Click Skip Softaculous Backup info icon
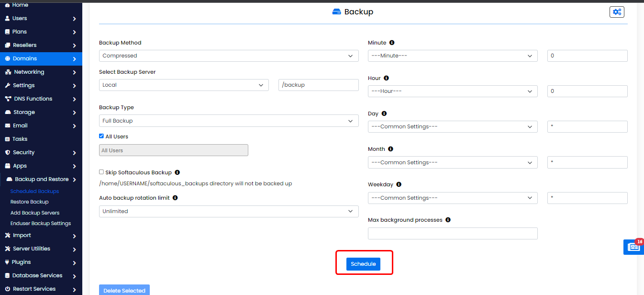Image resolution: width=644 pixels, height=295 pixels. (x=177, y=172)
